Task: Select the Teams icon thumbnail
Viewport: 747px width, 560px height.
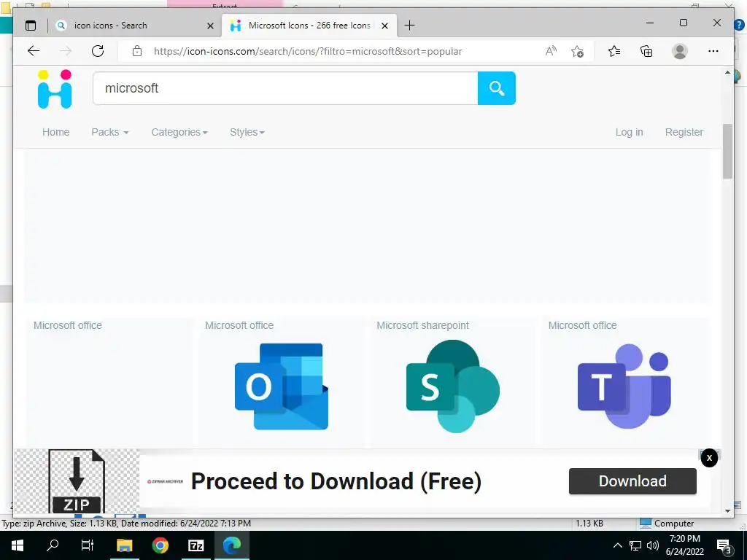Action: click(x=624, y=386)
